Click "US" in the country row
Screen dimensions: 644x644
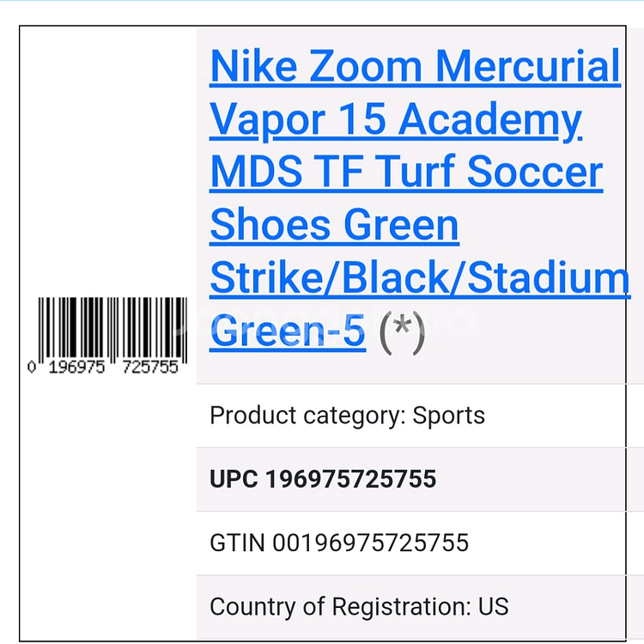(495, 607)
